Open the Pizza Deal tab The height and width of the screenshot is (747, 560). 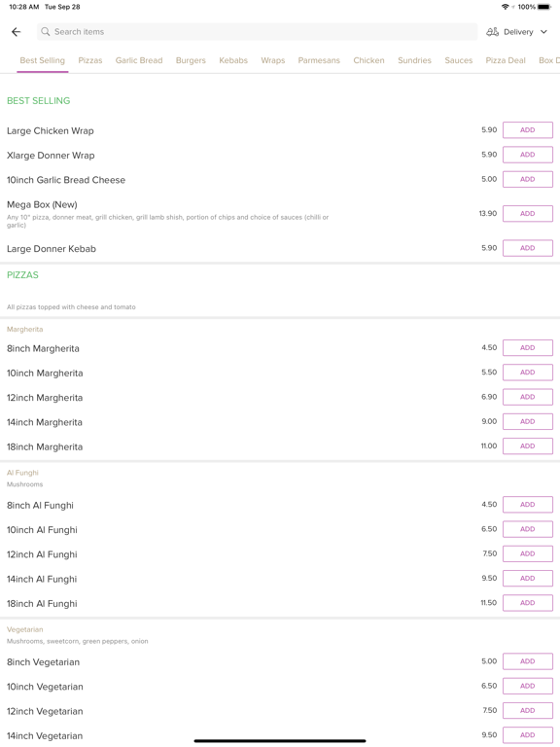[x=506, y=60]
